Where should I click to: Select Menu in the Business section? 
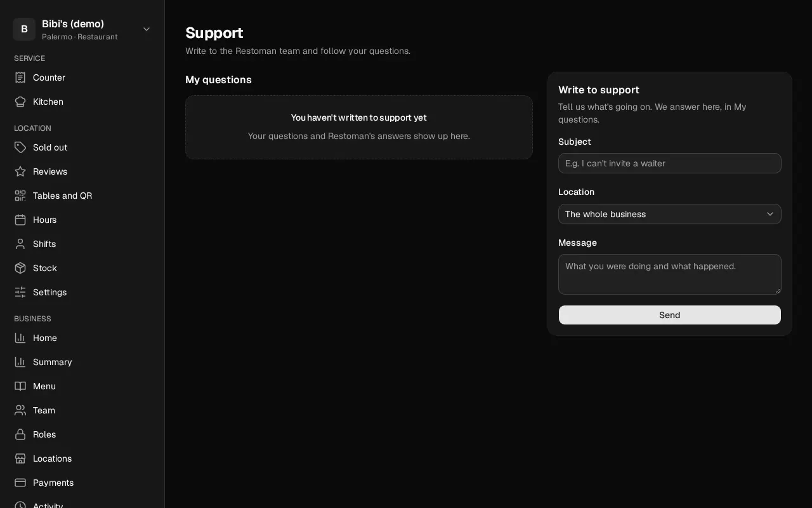pos(82,386)
